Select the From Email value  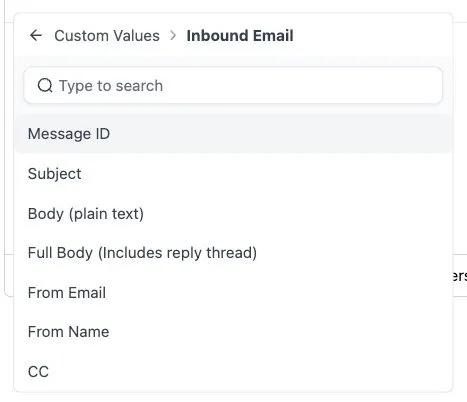point(233,293)
